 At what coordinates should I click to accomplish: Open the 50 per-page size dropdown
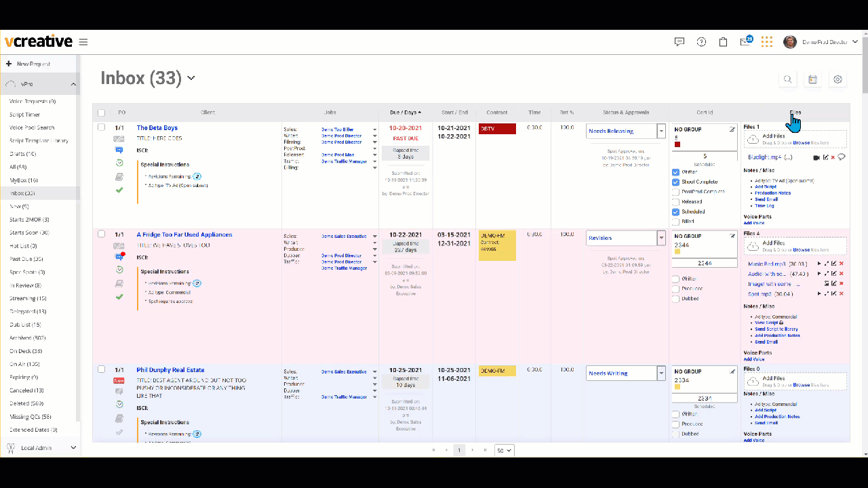tap(504, 450)
